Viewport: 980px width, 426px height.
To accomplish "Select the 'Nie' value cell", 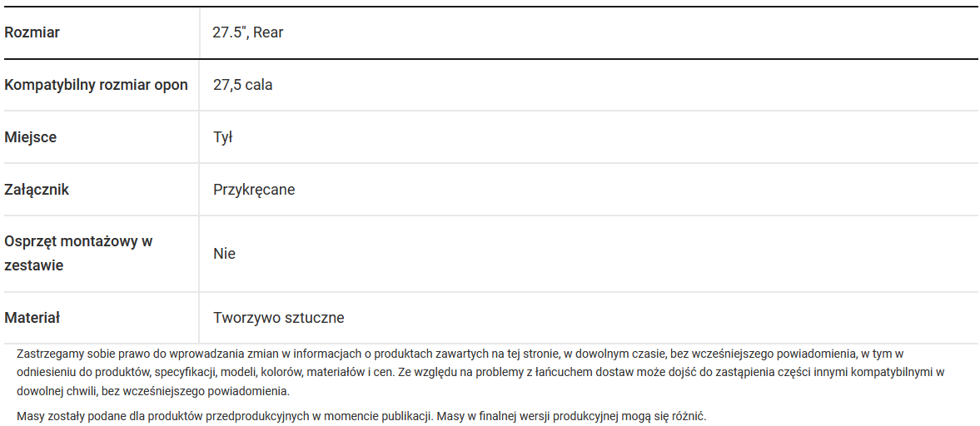I will 224,253.
